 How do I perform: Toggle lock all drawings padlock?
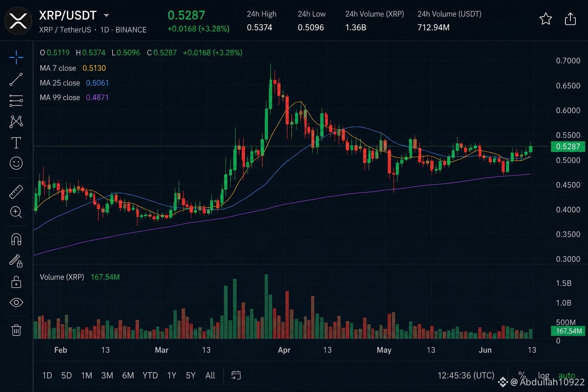[x=16, y=282]
